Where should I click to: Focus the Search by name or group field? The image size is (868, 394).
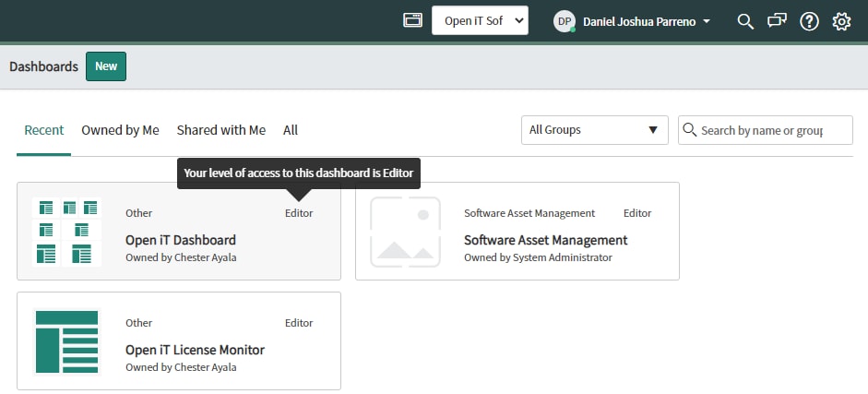point(765,130)
